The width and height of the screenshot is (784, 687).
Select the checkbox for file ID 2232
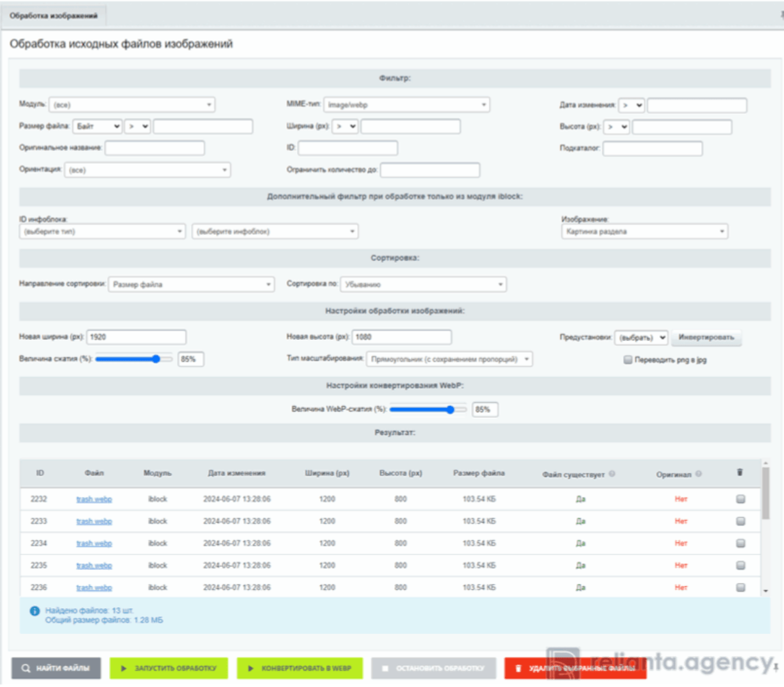(x=740, y=499)
